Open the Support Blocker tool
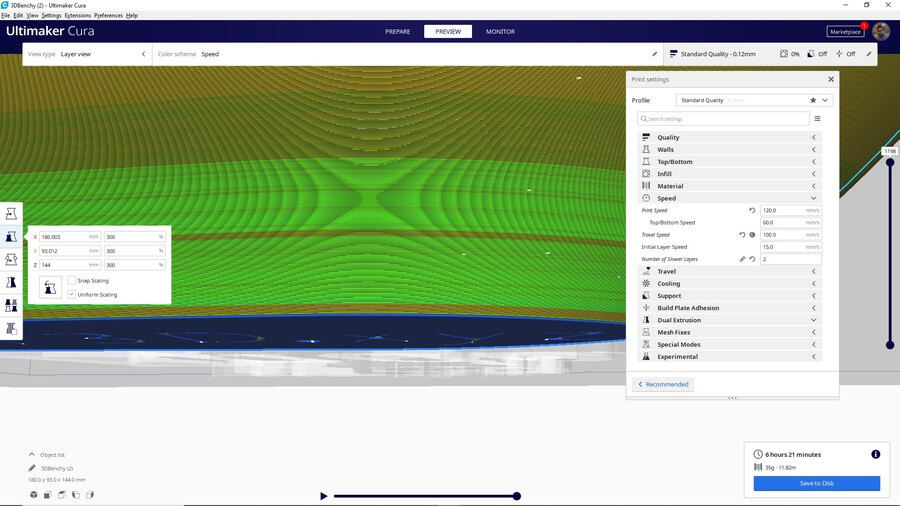The height and width of the screenshot is (506, 900). pos(12,329)
